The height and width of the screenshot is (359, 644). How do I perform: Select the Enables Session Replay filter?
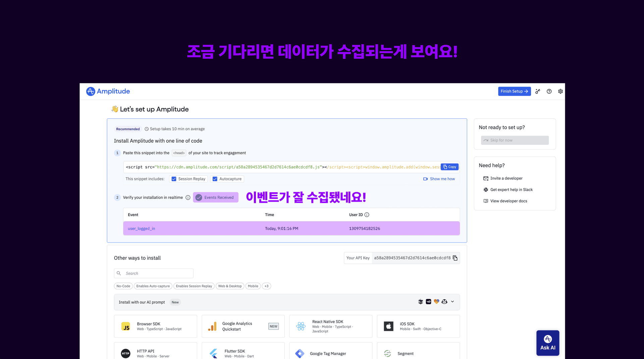click(x=194, y=286)
